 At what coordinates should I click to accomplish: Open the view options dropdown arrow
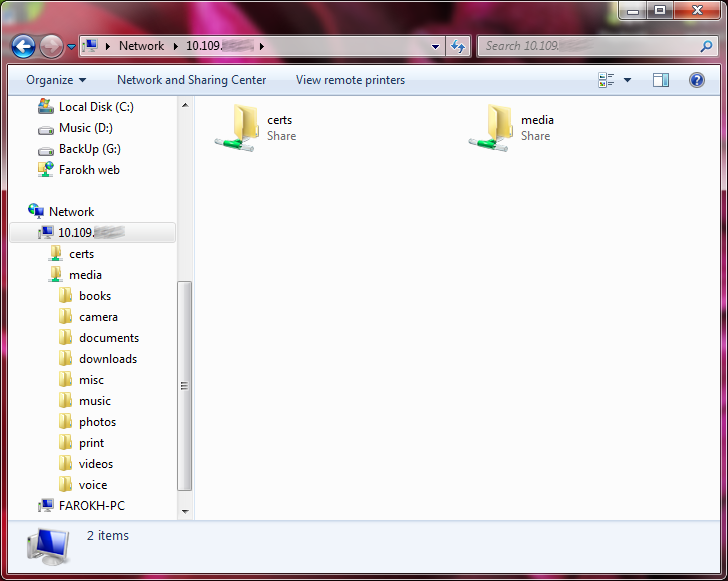(627, 80)
